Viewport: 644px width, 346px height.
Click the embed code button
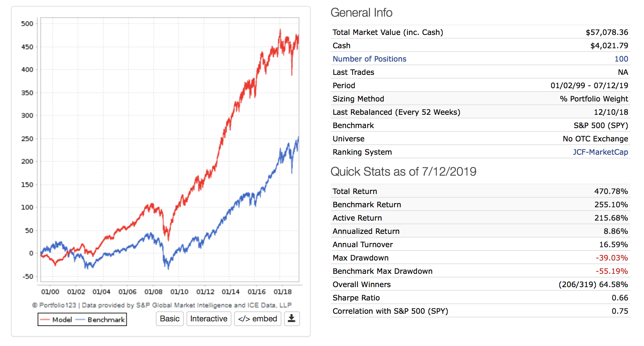257,319
